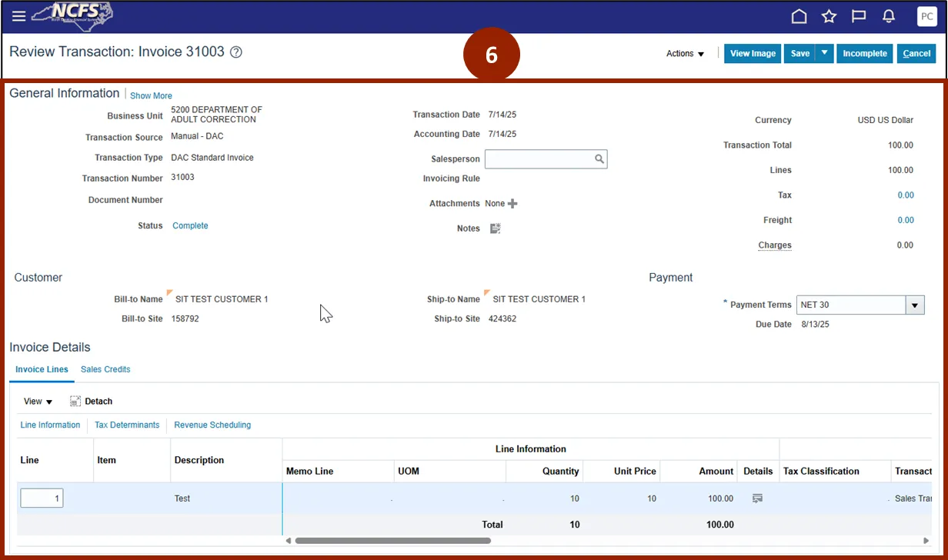The image size is (948, 560).
Task: Open line Details icon in row 1
Action: pyautogui.click(x=757, y=498)
